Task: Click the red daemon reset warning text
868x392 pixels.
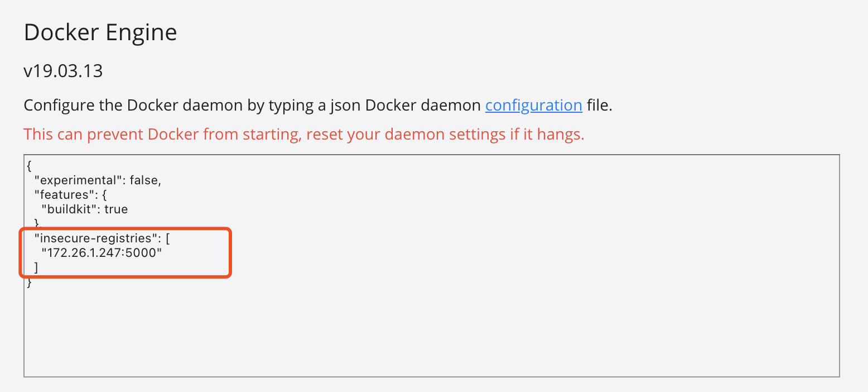Action: 303,135
